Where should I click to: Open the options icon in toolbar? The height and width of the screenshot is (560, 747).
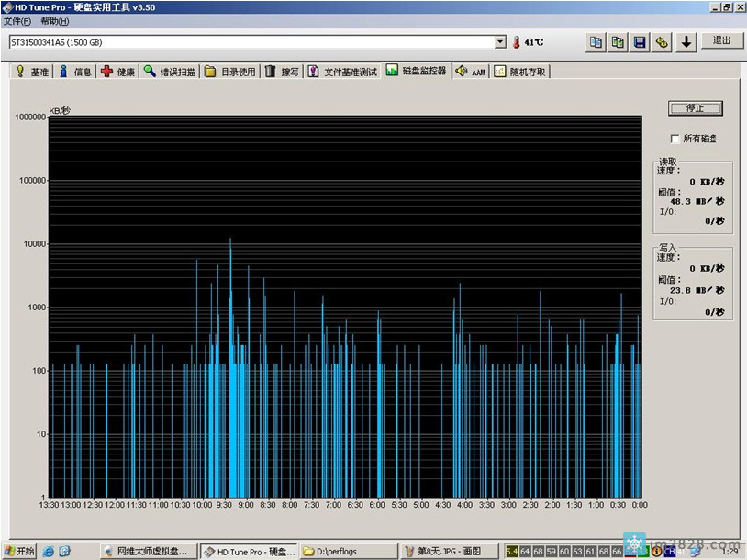point(662,42)
